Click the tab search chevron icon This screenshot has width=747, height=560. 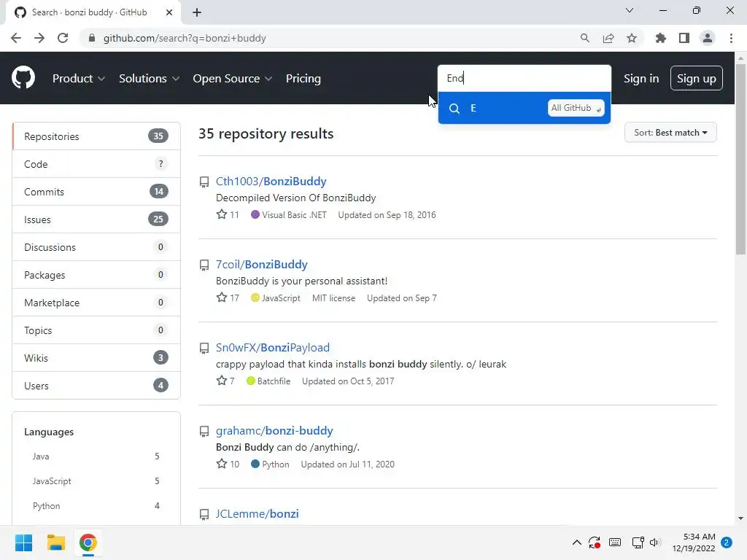630,10
